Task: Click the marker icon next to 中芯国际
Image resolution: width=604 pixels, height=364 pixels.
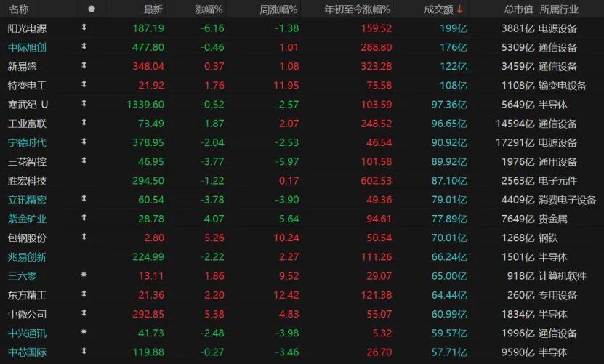Action: [x=84, y=352]
